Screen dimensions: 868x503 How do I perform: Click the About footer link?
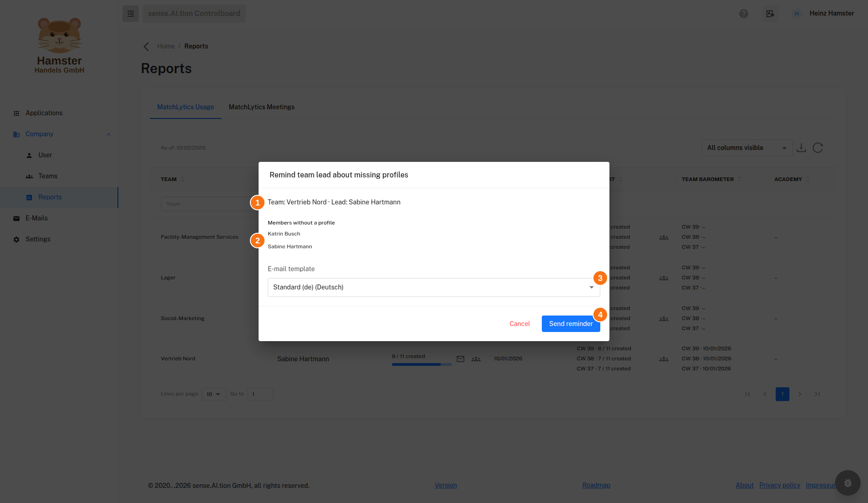(745, 485)
